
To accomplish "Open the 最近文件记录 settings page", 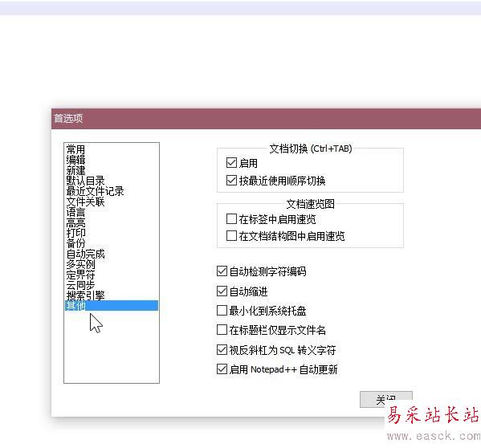I will pyautogui.click(x=112, y=191).
